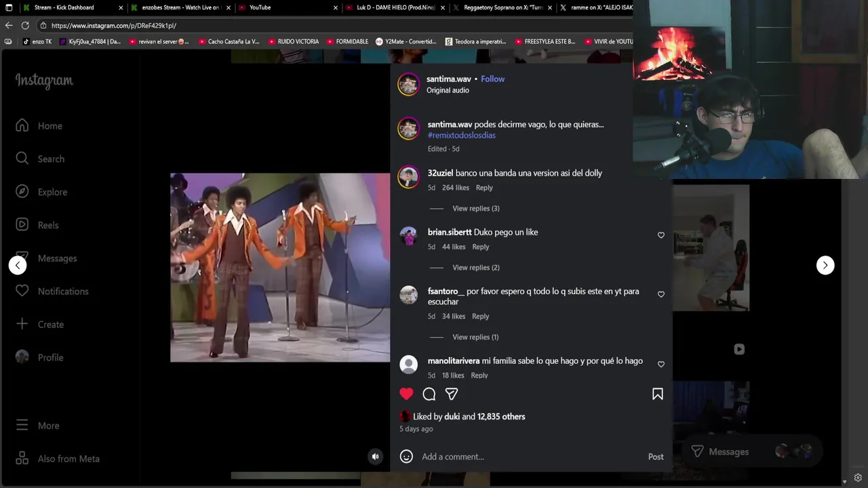
Task: Like fsantoro__'s comment
Action: pos(661,294)
